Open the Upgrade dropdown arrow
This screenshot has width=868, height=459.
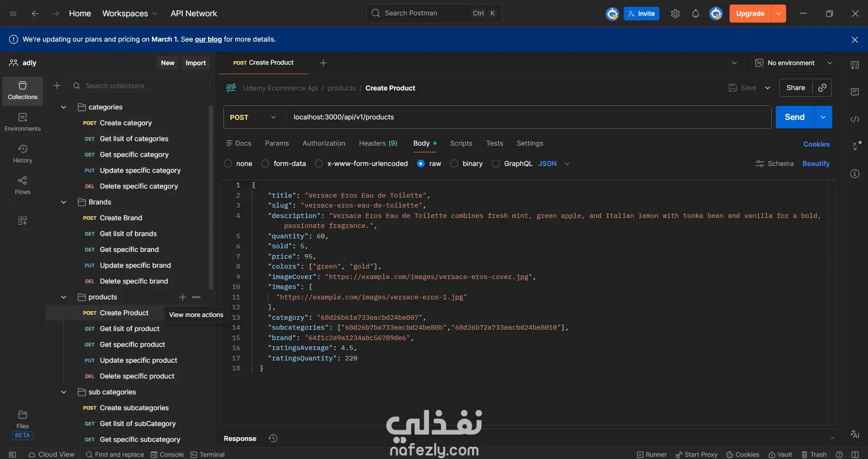778,14
